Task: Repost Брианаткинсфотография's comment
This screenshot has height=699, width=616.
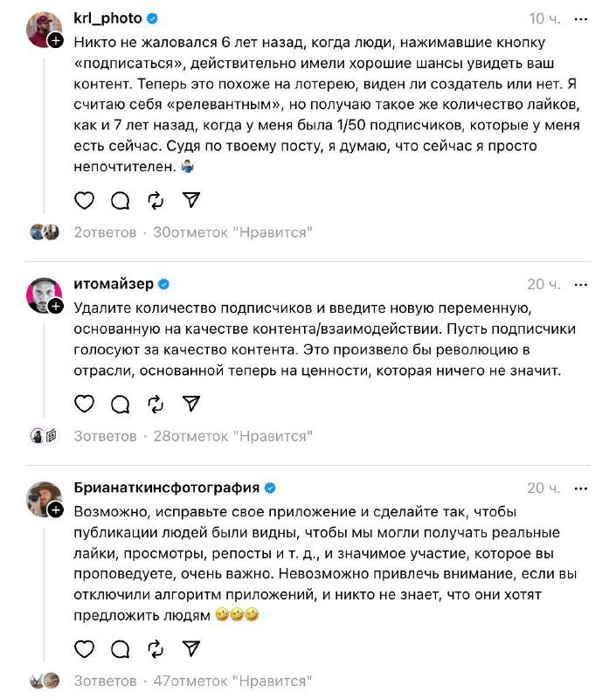Action: (156, 649)
